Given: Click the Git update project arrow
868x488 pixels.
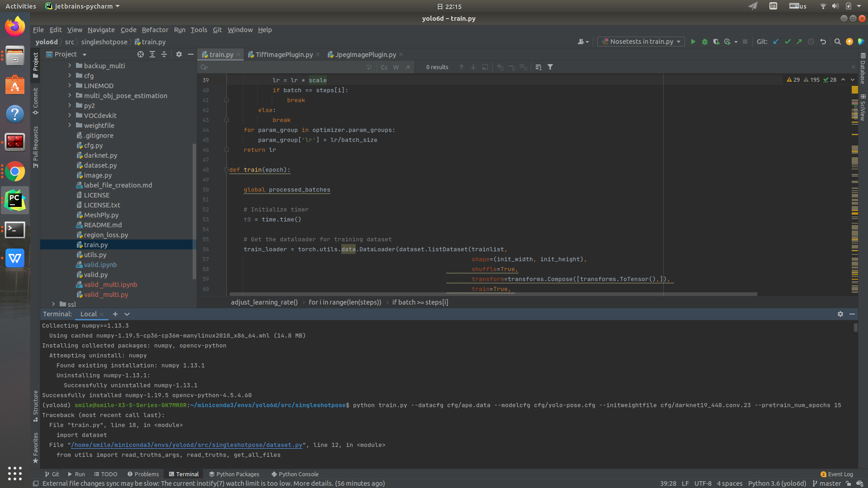Looking at the screenshot, I should tap(776, 42).
